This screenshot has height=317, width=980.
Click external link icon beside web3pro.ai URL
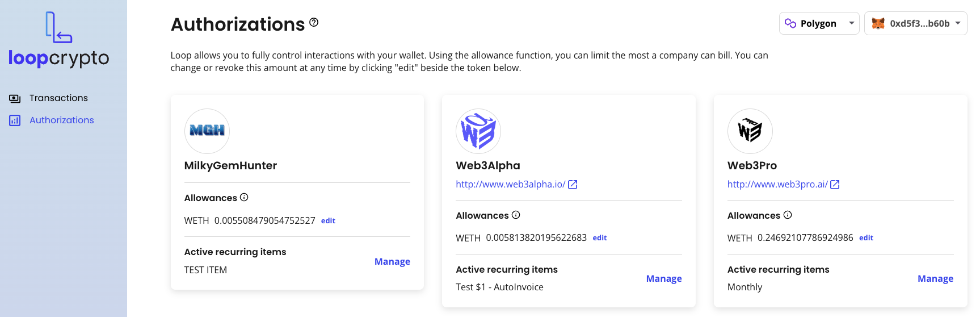pos(835,185)
